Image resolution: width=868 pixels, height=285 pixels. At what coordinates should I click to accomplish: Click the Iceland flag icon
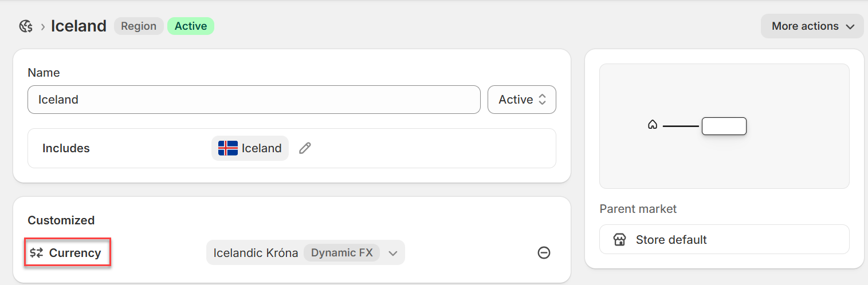(228, 148)
